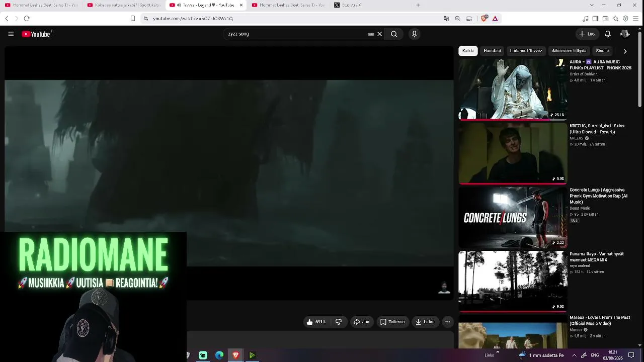
Task: Click the video player area
Action: pos(229,173)
